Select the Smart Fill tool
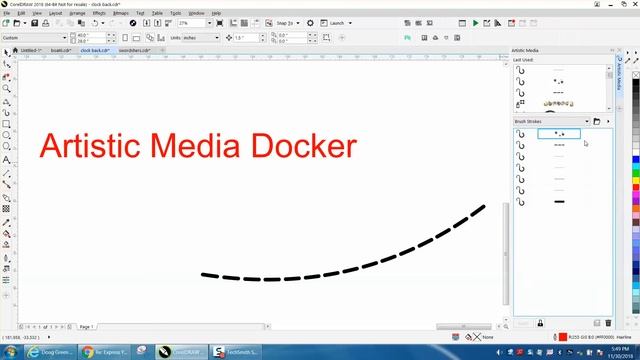 click(x=7, y=245)
